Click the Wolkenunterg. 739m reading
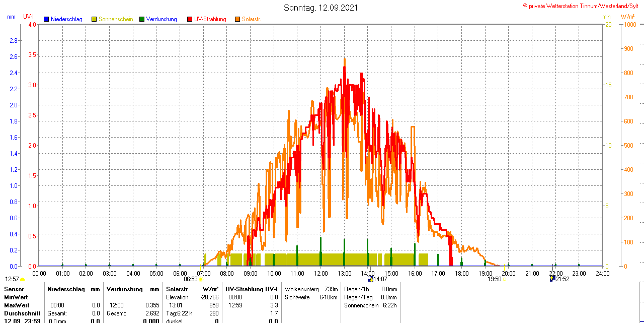The height and width of the screenshot is (323, 644). click(x=311, y=289)
